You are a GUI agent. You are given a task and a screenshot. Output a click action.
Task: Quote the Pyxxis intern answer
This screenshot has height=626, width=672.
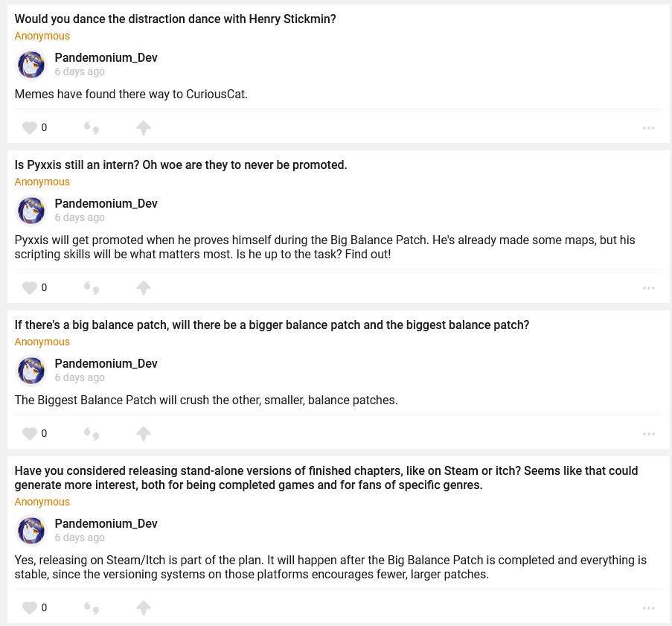pyautogui.click(x=92, y=288)
